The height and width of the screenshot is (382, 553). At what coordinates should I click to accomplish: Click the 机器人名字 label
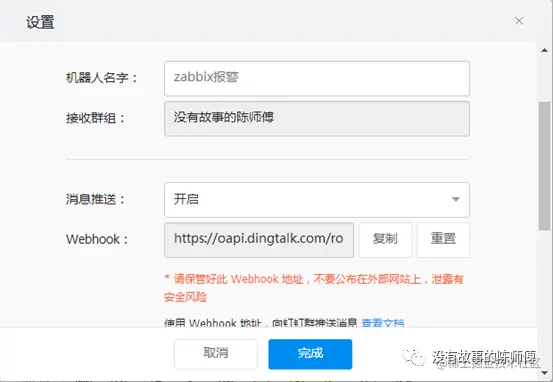click(101, 78)
